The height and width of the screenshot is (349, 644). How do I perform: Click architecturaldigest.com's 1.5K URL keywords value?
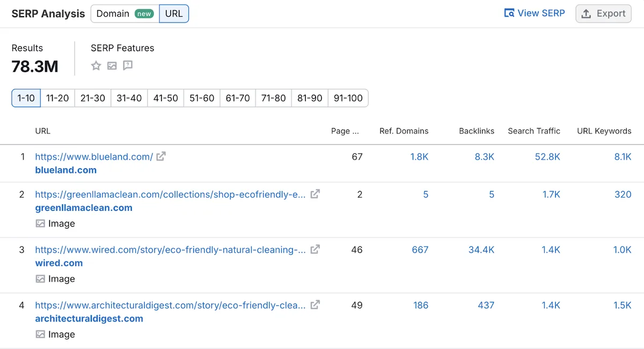click(623, 305)
